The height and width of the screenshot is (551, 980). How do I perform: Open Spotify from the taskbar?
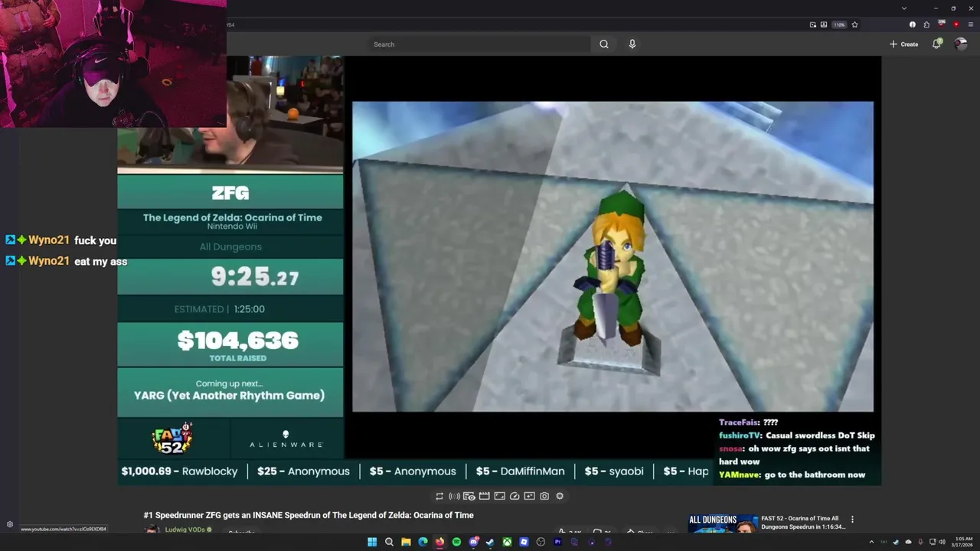click(x=456, y=542)
